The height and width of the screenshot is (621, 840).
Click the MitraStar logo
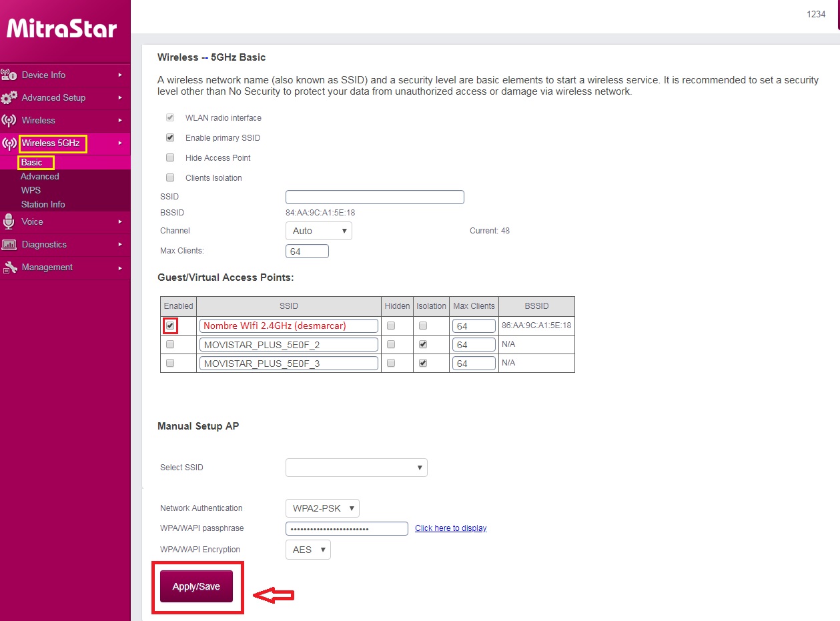(62, 29)
